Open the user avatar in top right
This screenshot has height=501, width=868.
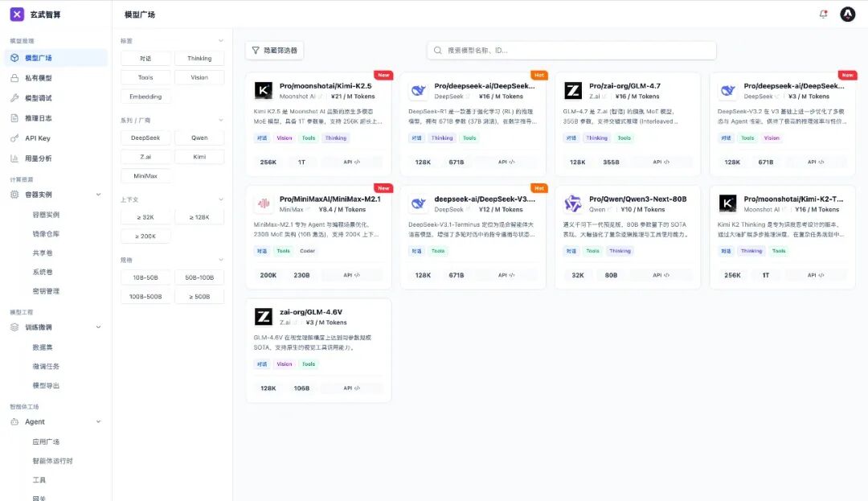point(847,14)
